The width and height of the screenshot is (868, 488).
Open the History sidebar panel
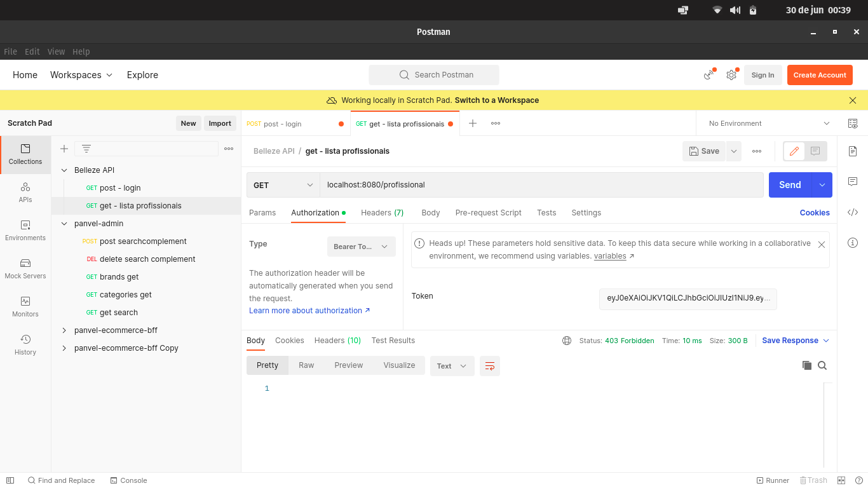25,345
